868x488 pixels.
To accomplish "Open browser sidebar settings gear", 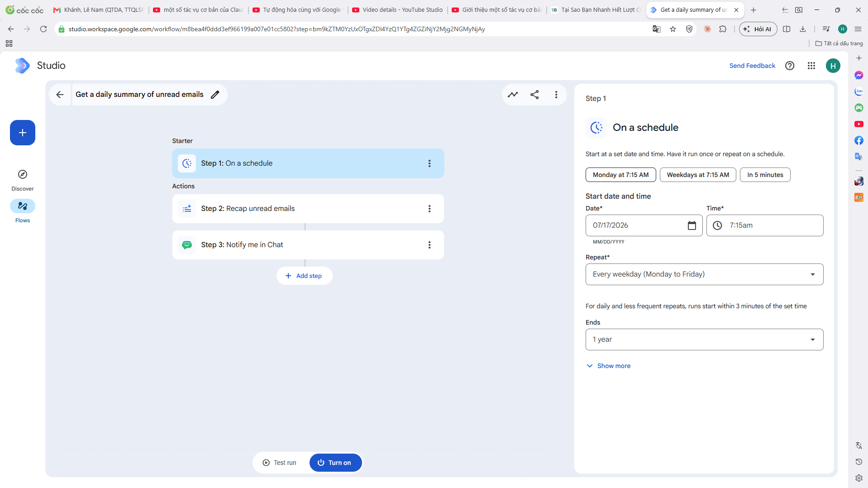I will (859, 478).
